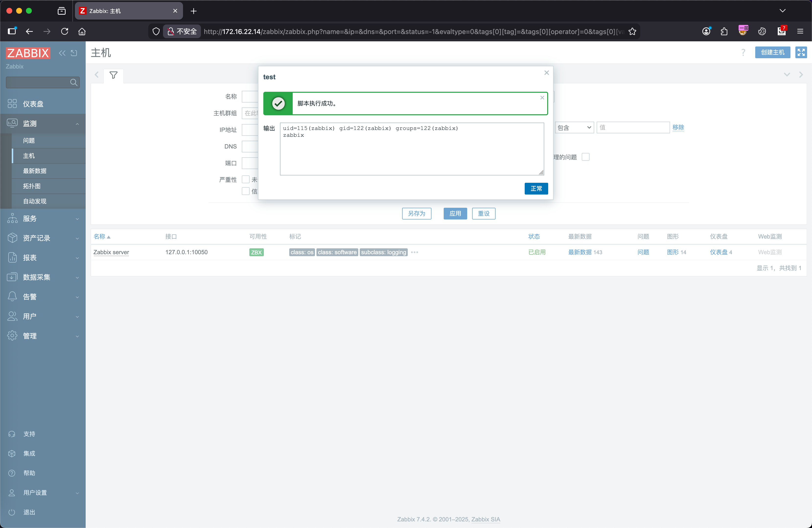Toggle the suppressed problems checkbox
This screenshot has width=812, height=528.
click(x=585, y=157)
